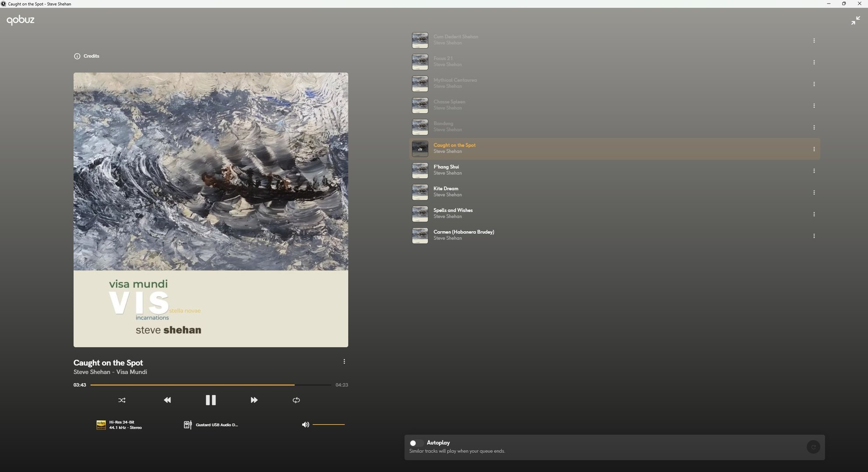This screenshot has width=868, height=472.
Task: Pause the playback
Action: (211, 400)
